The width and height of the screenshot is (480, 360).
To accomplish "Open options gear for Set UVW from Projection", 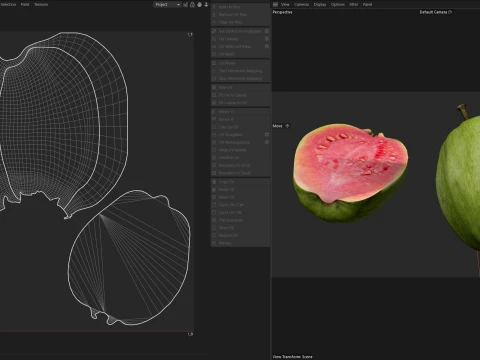I will [267, 31].
